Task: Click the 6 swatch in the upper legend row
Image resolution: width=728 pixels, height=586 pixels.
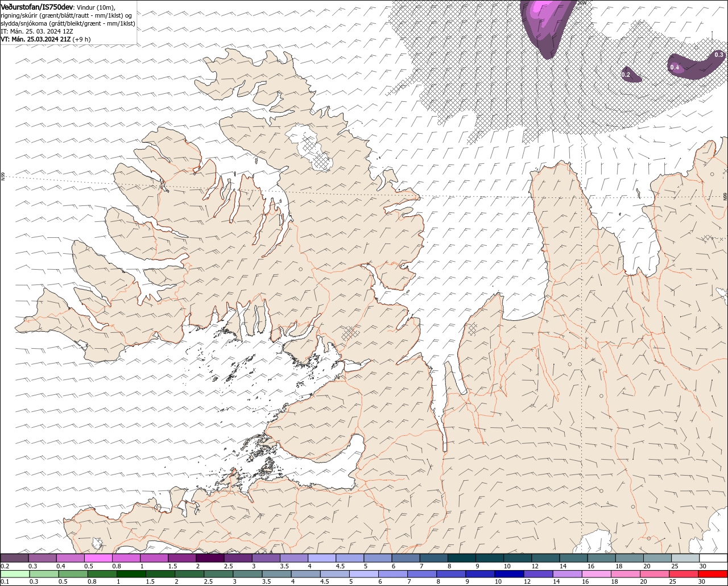Action: 406,558
